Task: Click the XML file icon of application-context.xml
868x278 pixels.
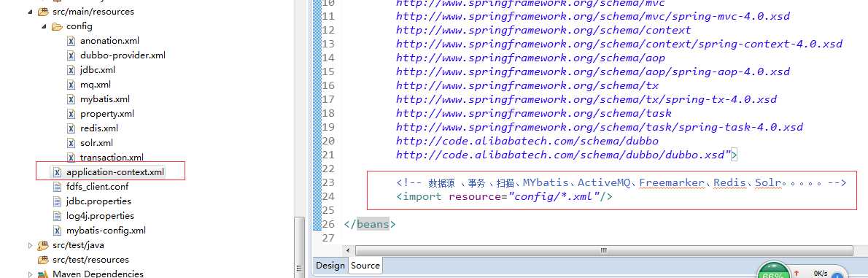Action: pos(57,172)
